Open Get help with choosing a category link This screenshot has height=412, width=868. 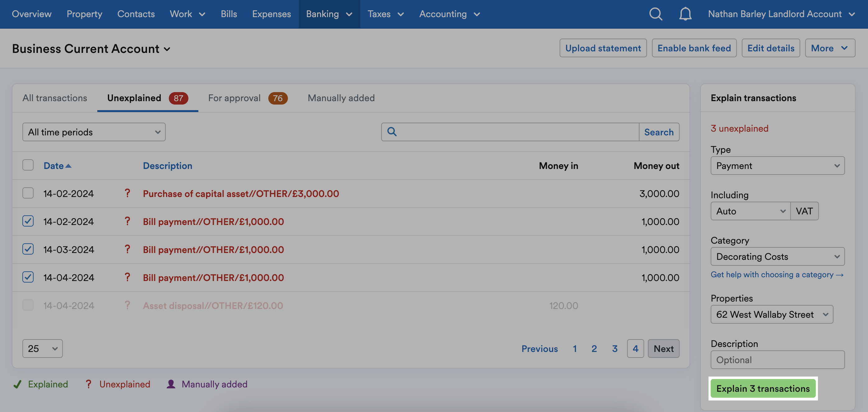(777, 275)
